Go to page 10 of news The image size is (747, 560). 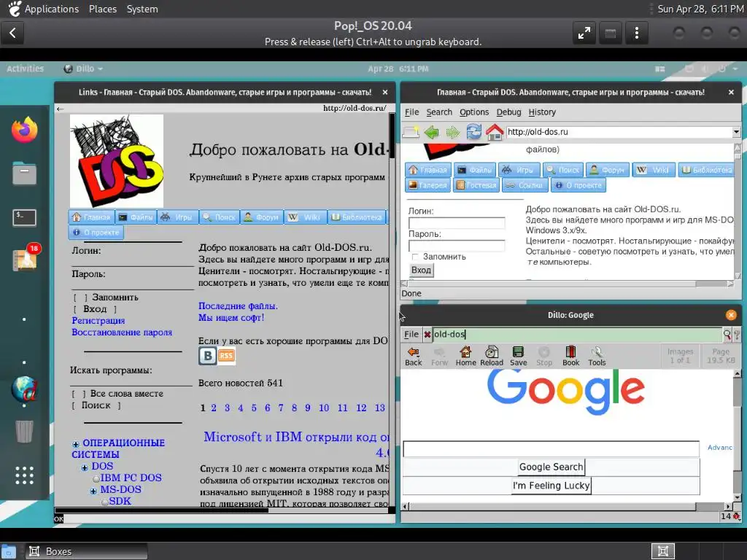324,408
